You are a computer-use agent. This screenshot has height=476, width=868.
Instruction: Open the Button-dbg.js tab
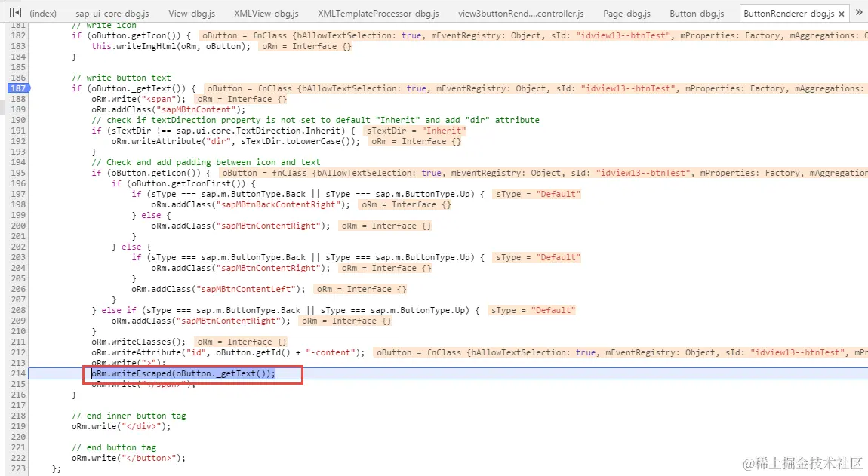697,14
